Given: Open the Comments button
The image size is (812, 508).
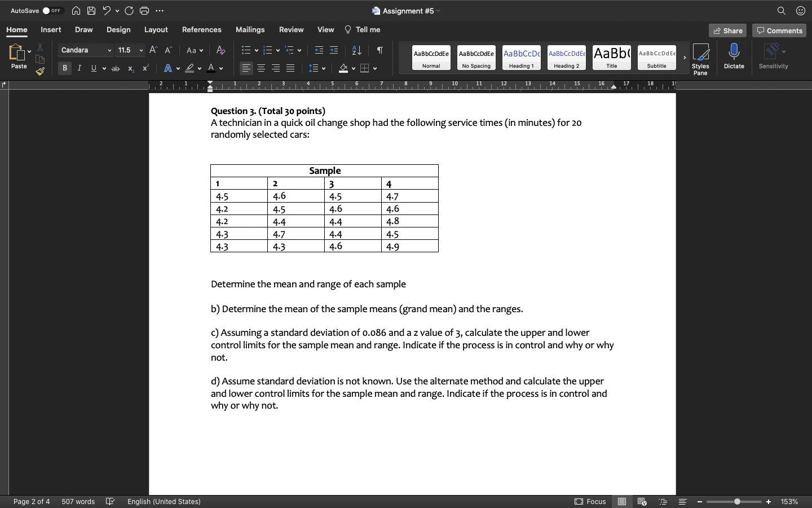Looking at the screenshot, I should 779,30.
